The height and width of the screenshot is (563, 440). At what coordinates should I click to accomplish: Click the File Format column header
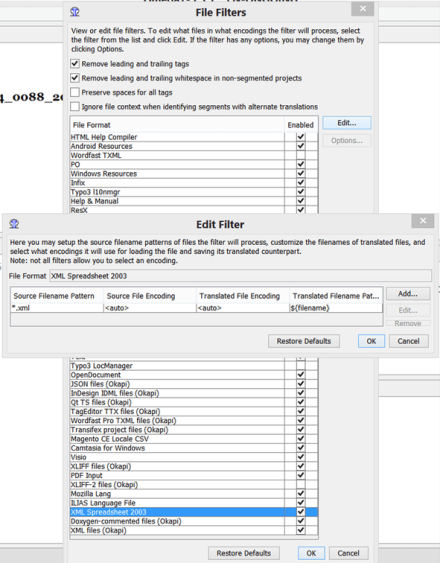pos(177,125)
